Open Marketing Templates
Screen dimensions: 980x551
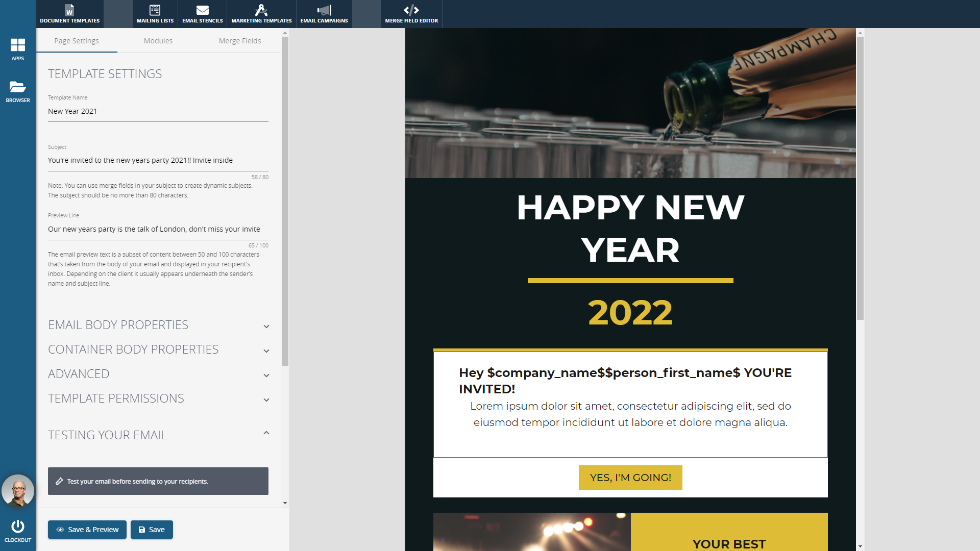pos(261,14)
